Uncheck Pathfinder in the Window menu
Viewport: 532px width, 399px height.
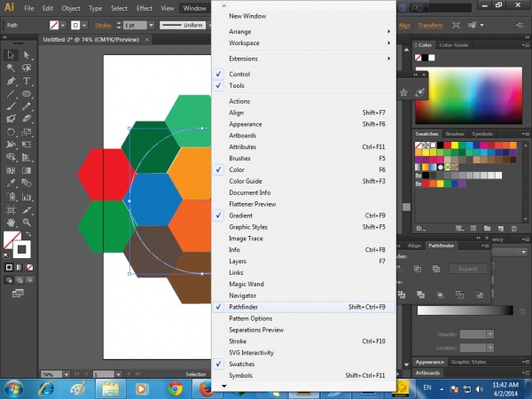(x=244, y=307)
